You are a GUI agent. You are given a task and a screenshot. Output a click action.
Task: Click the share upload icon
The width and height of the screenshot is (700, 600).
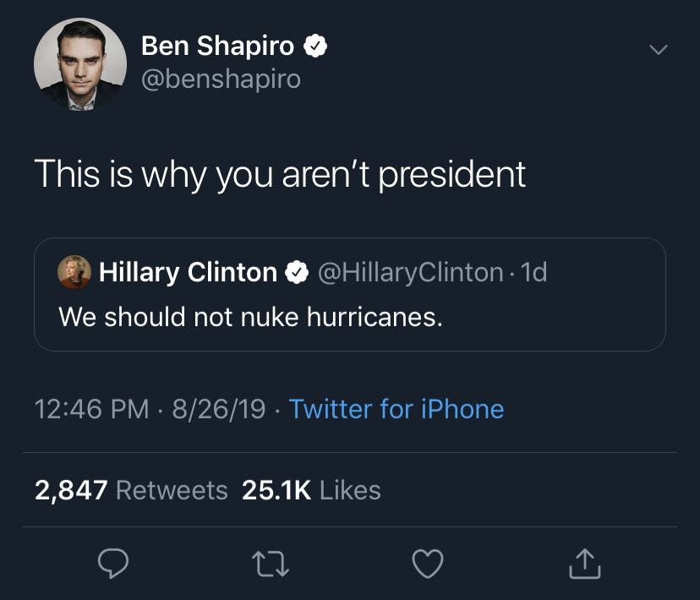pos(584,562)
